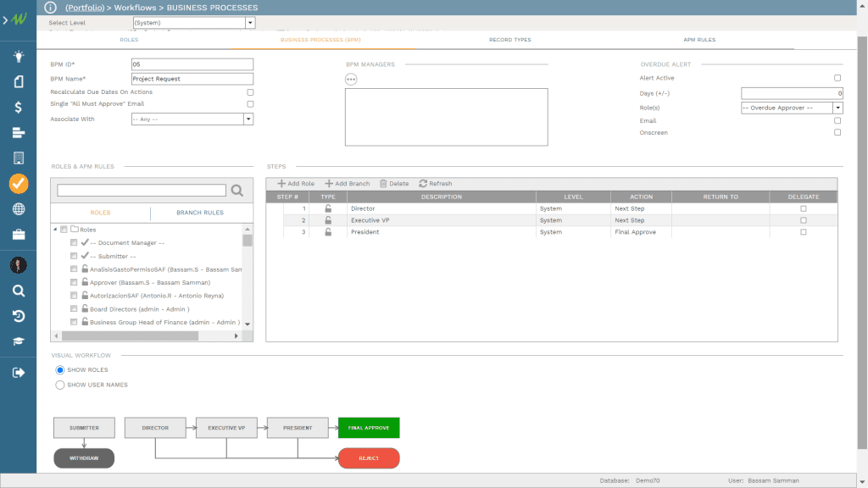868x488 pixels.
Task: Click the logout exit icon in sidebar
Action: click(x=19, y=373)
